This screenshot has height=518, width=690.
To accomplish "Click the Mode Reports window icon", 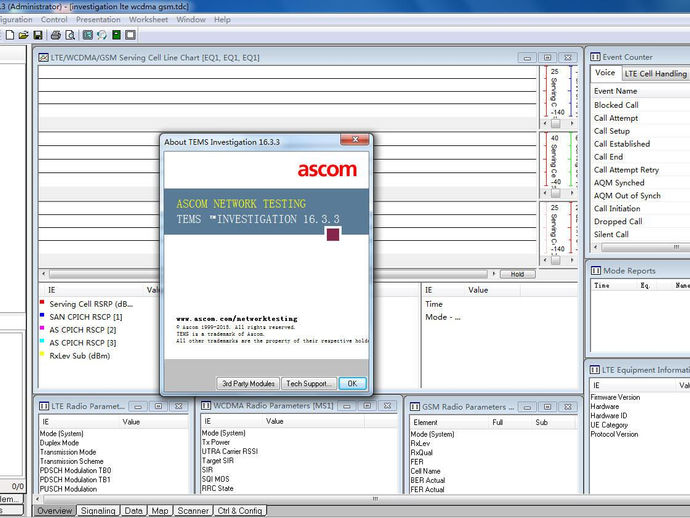I will click(x=596, y=271).
